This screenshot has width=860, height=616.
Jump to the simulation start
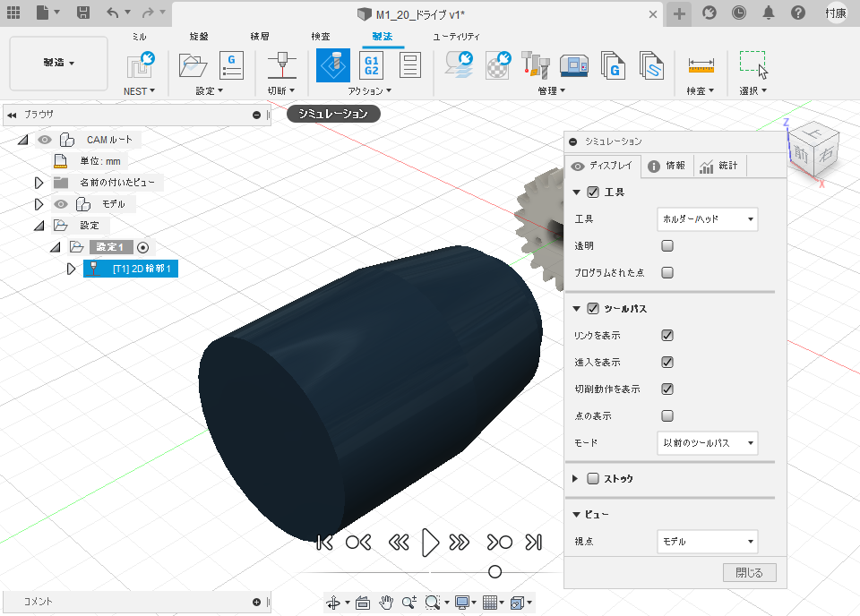point(324,543)
